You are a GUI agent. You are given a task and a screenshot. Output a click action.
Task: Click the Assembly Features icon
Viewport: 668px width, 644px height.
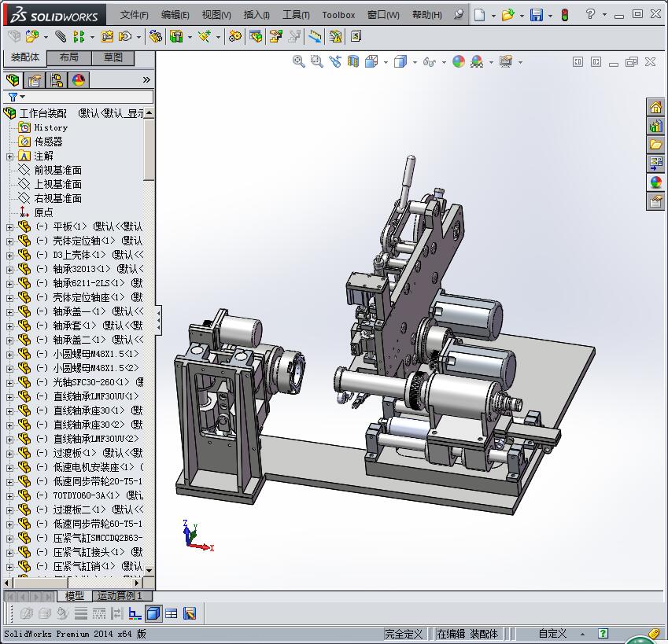coord(176,37)
